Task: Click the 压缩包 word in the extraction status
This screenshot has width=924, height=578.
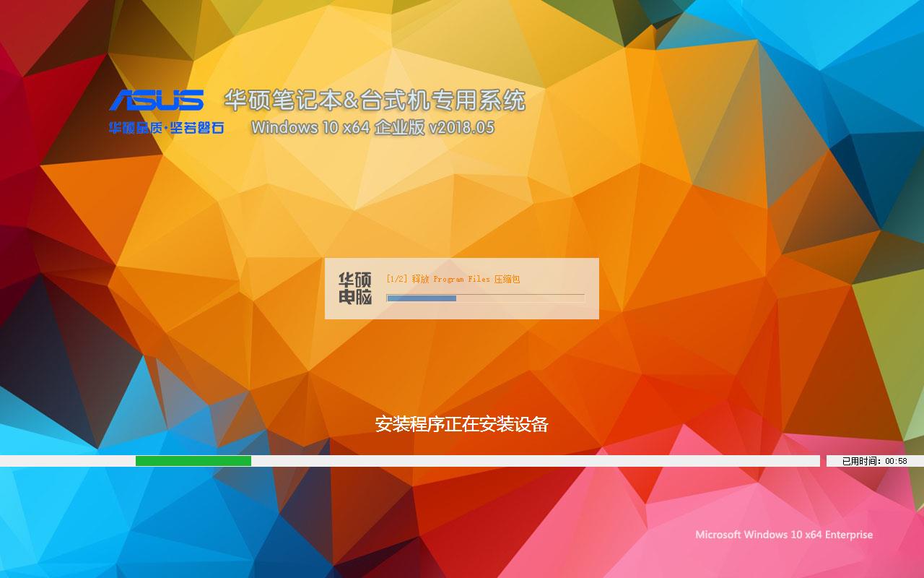Action: pos(507,279)
